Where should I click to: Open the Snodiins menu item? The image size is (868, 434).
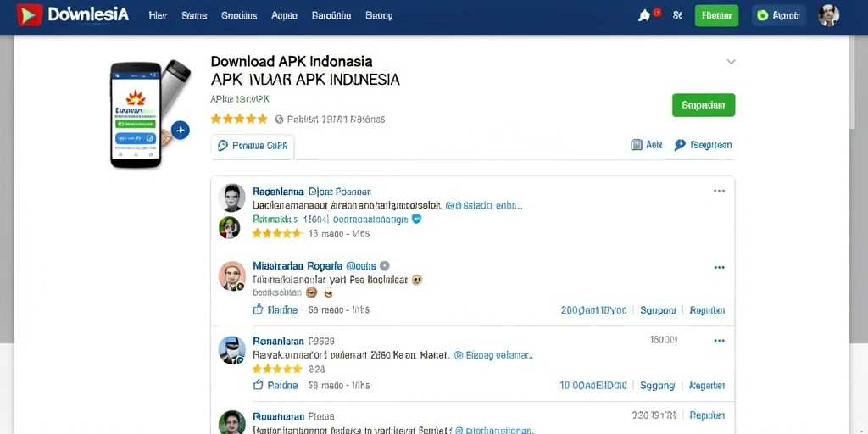tap(239, 15)
